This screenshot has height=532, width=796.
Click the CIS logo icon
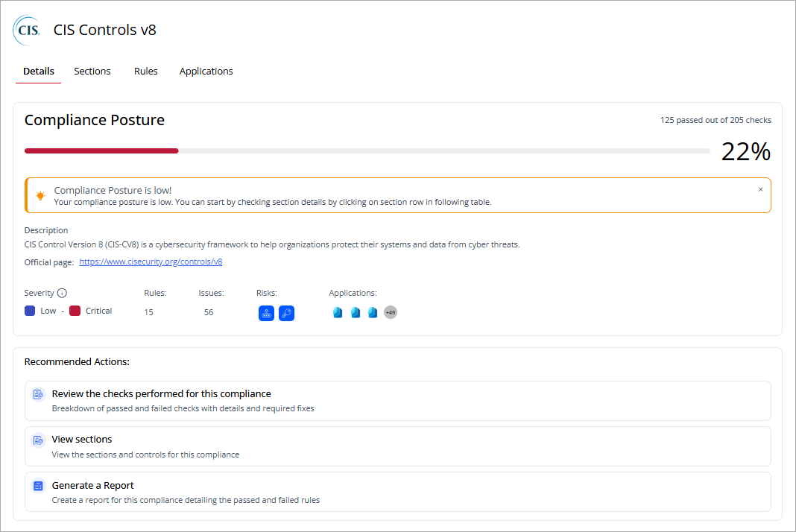coord(27,30)
